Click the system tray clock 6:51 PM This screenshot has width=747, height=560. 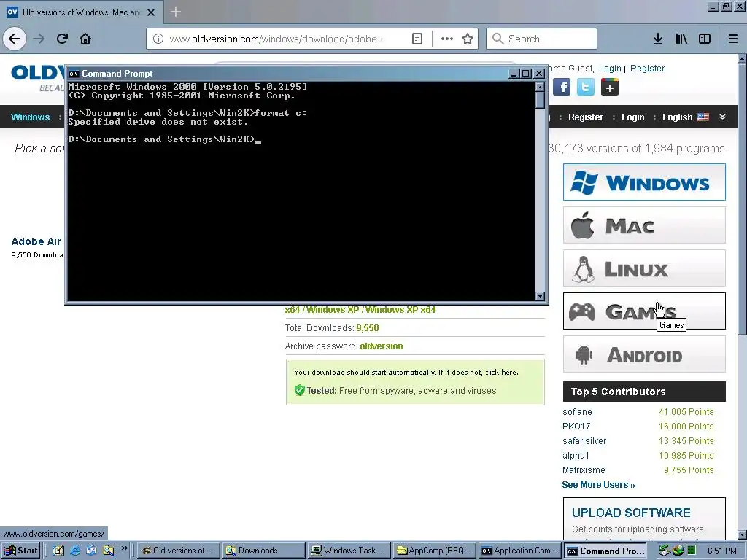tap(721, 551)
